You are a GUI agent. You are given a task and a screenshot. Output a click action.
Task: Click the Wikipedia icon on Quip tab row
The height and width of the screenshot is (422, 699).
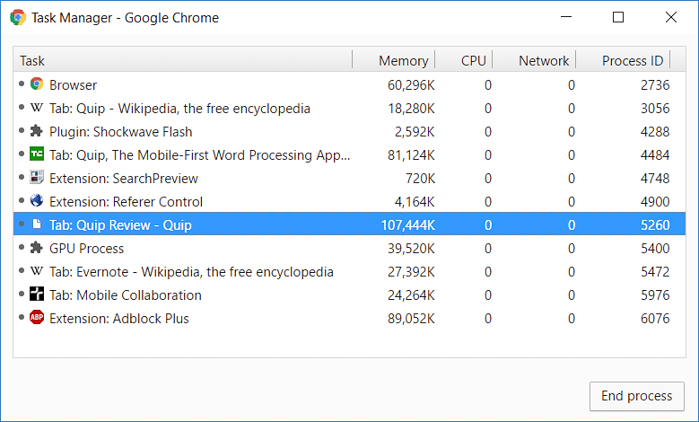coord(37,108)
